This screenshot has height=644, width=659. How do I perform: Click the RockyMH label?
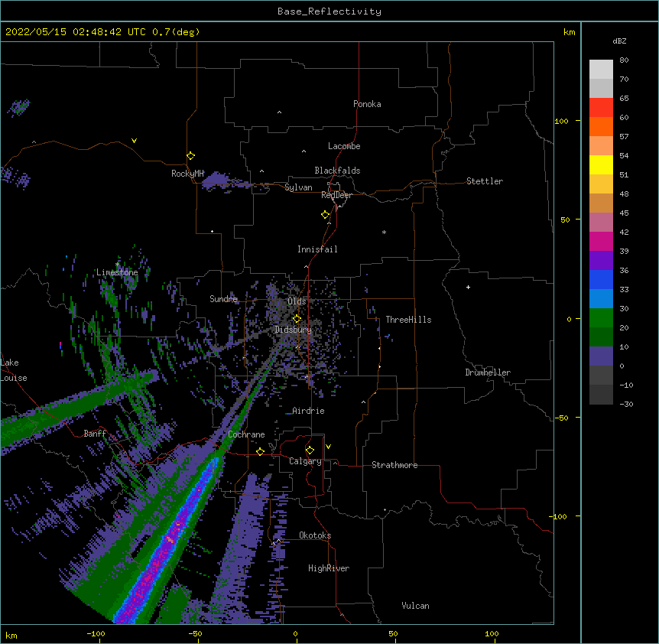[187, 174]
